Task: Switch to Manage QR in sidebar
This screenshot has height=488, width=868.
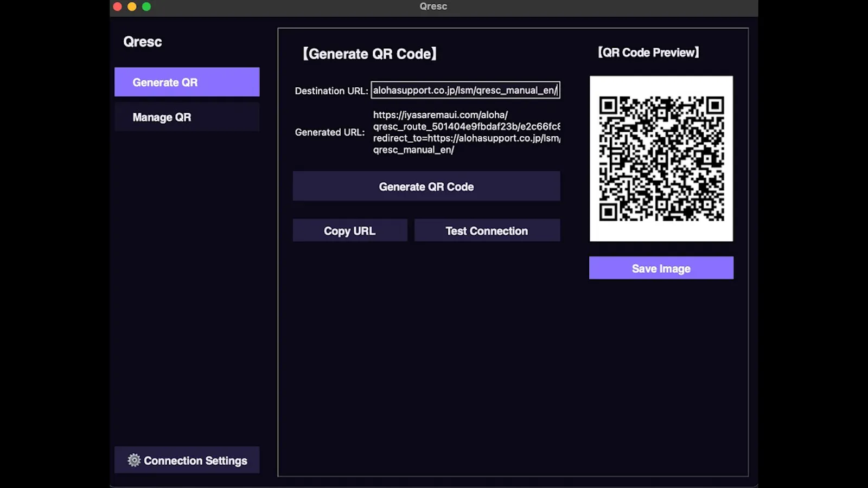Action: tap(187, 117)
